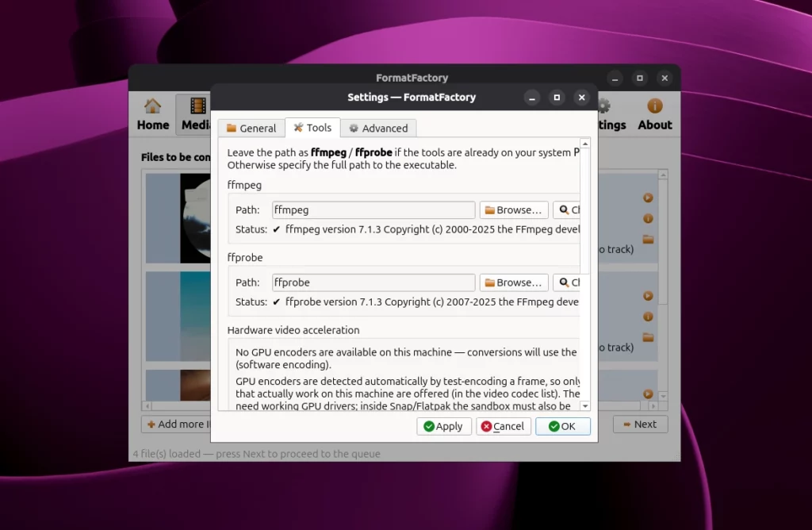The image size is (812, 530).
Task: Close the FormatFactory main window
Action: pos(665,79)
